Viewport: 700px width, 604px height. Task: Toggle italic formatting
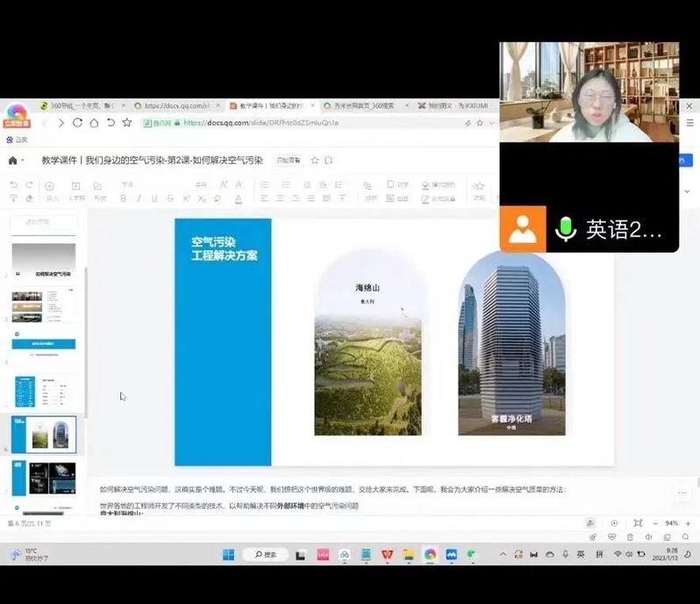[139, 198]
